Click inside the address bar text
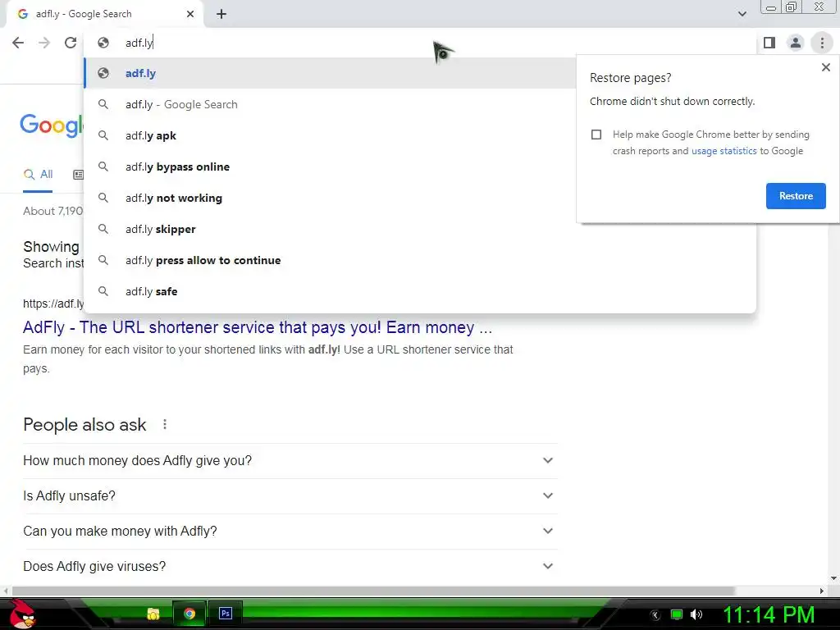This screenshot has height=630, width=840. [x=139, y=43]
